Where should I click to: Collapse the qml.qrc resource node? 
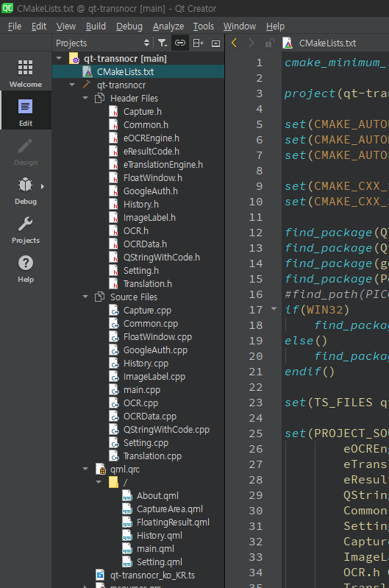tap(85, 469)
